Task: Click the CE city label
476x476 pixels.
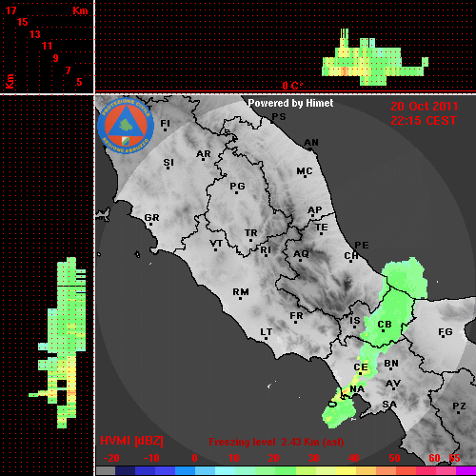Action: pos(361,367)
